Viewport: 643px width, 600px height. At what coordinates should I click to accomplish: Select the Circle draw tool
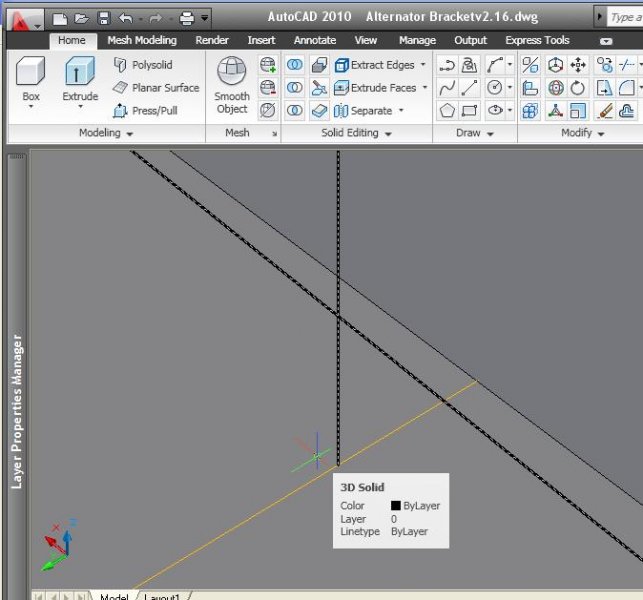tap(495, 88)
